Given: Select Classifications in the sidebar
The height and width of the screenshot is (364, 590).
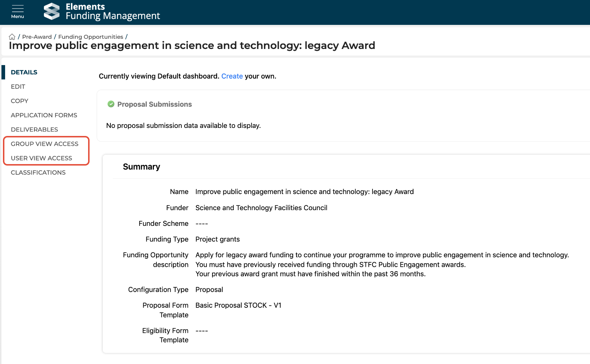Looking at the screenshot, I should (38, 172).
